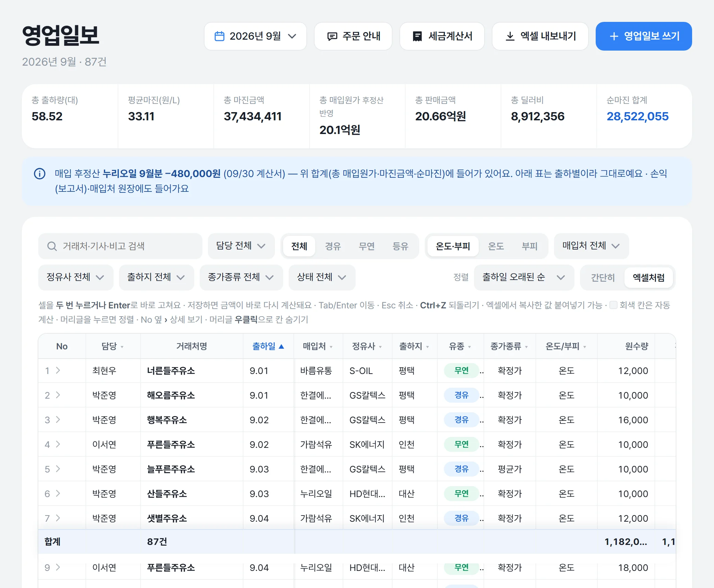The height and width of the screenshot is (588, 714).
Task: Open detail arrow for row 1
Action: click(58, 370)
